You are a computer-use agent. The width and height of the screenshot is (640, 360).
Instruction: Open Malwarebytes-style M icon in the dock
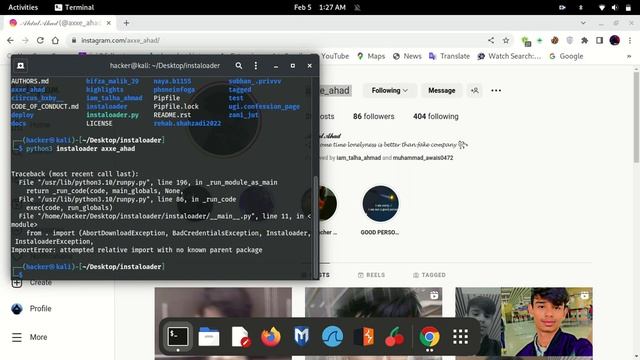click(302, 337)
